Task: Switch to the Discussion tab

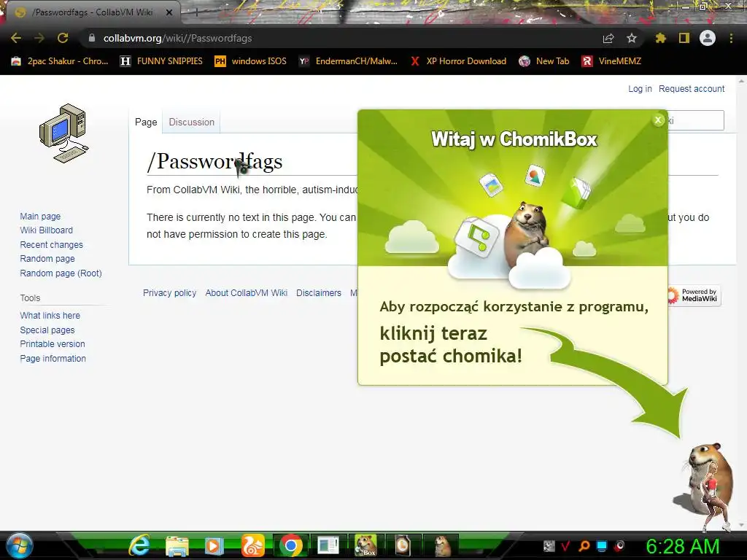Action: 192,122
